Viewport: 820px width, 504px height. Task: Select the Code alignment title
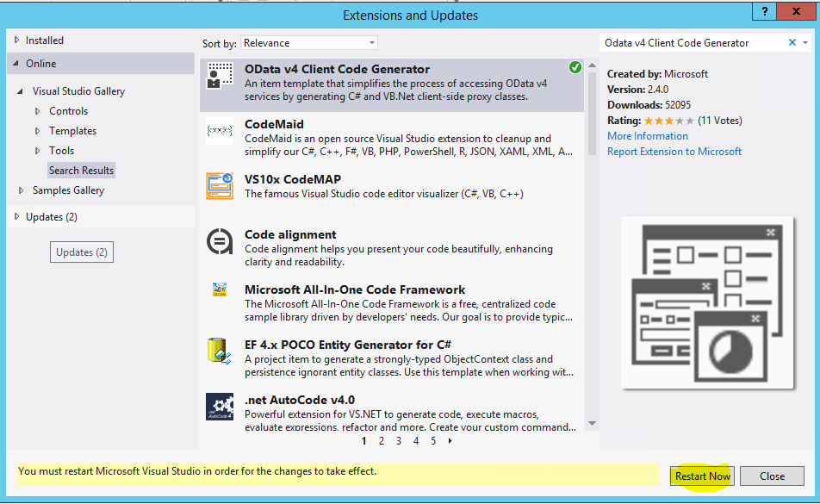coord(290,234)
